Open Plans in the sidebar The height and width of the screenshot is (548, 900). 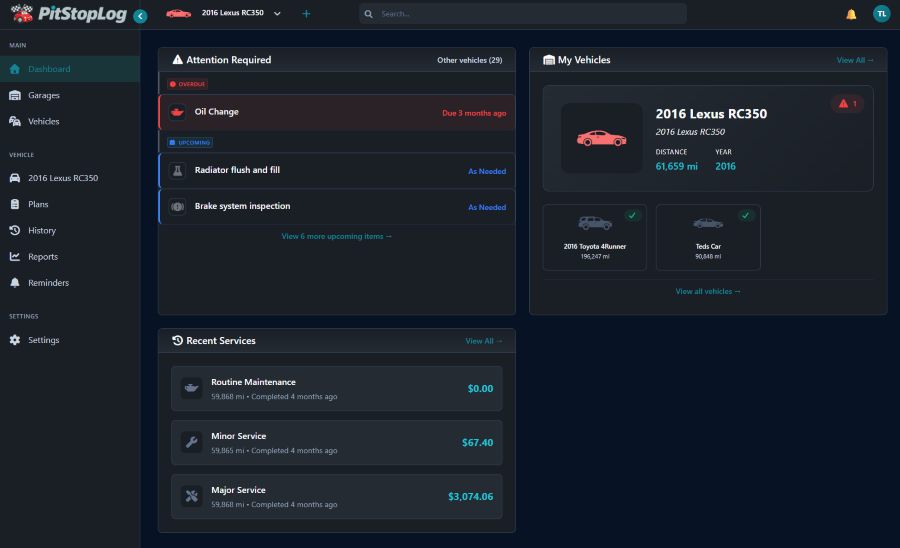(70, 204)
